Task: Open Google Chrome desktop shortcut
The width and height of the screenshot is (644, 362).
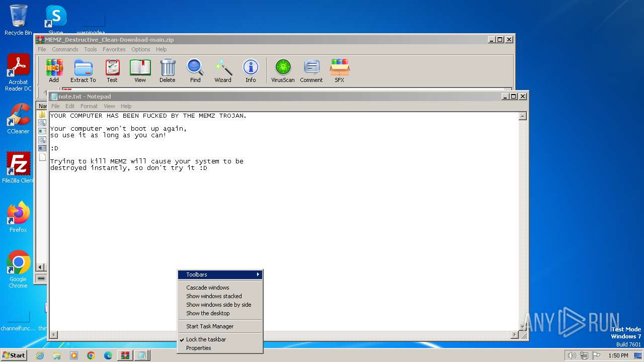Action: 18,269
